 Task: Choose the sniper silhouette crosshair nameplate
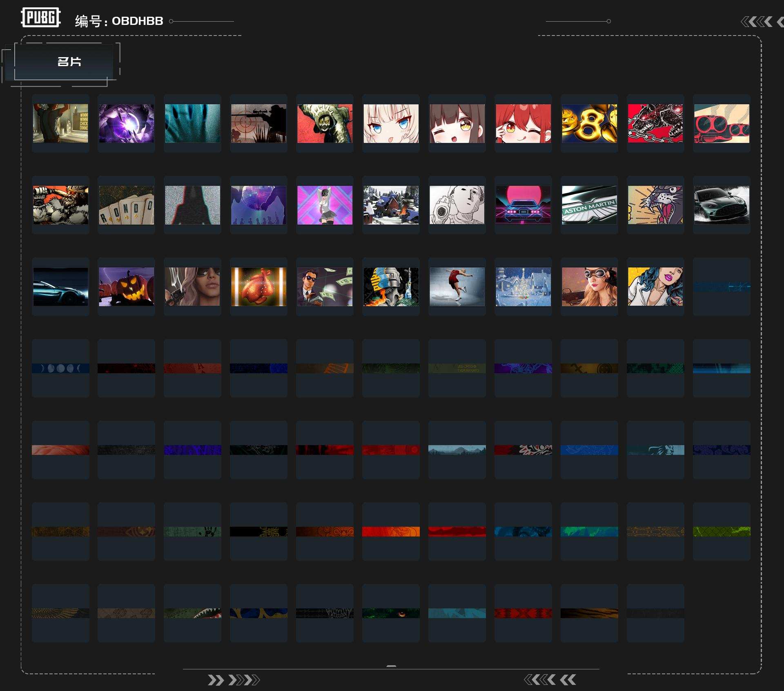pyautogui.click(x=258, y=123)
